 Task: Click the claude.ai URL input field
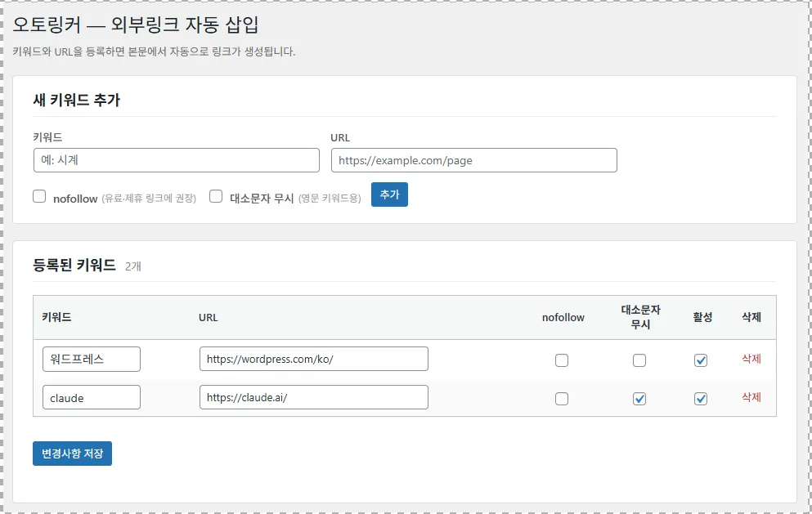click(314, 397)
